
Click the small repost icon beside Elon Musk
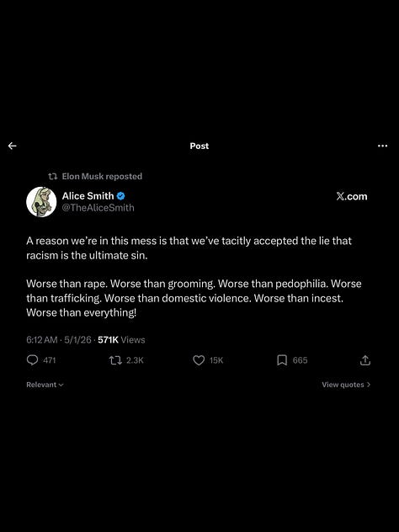52,177
